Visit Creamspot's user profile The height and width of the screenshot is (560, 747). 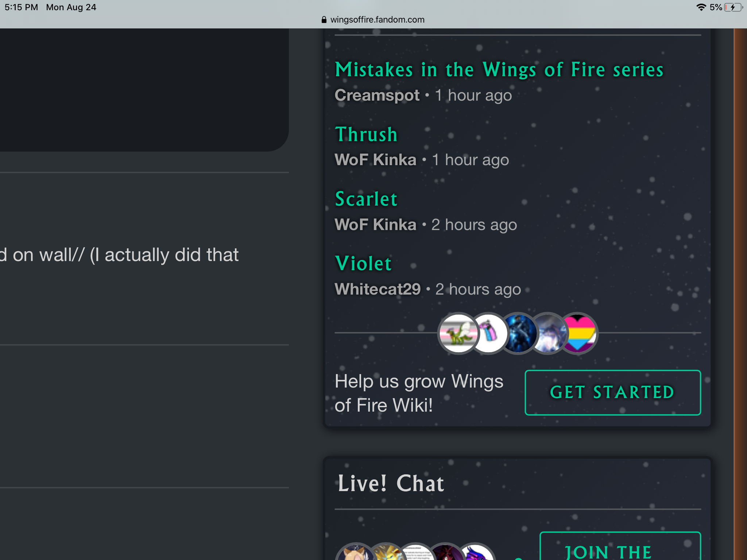pyautogui.click(x=377, y=96)
